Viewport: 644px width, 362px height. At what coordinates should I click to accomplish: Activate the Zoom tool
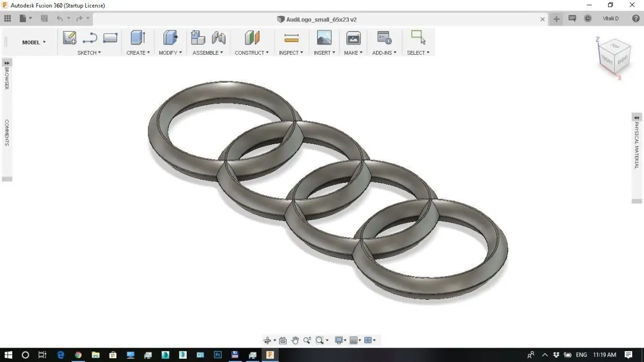308,340
